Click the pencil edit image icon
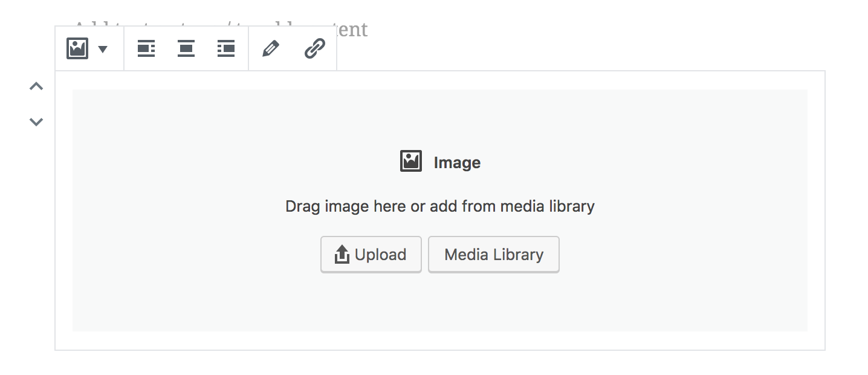Screen dimensions: 868x375 tap(271, 48)
